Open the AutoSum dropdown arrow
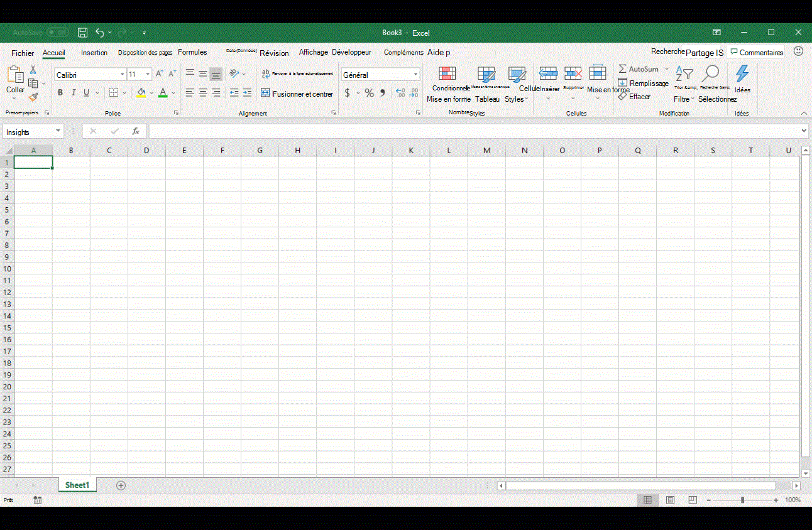The height and width of the screenshot is (530, 812). click(667, 69)
